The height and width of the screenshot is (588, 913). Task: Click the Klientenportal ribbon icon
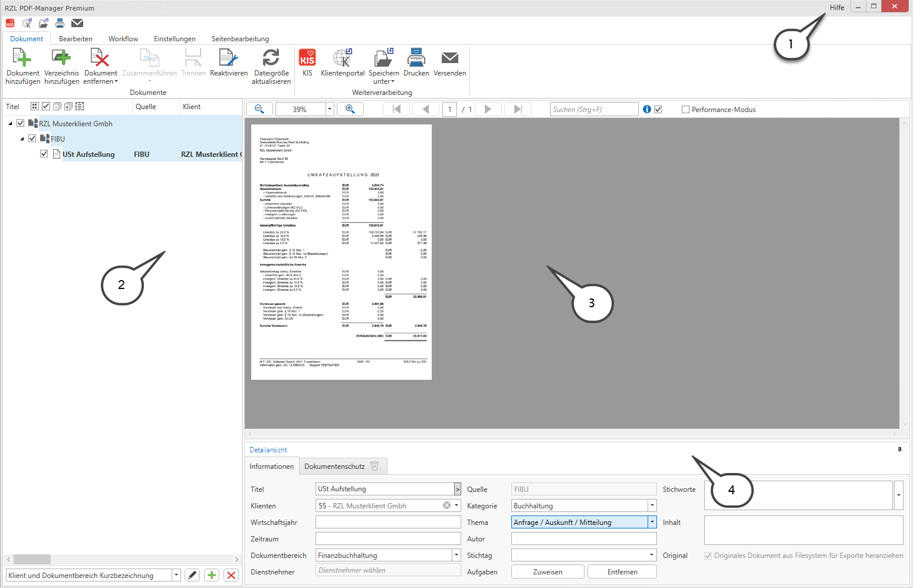[x=342, y=58]
